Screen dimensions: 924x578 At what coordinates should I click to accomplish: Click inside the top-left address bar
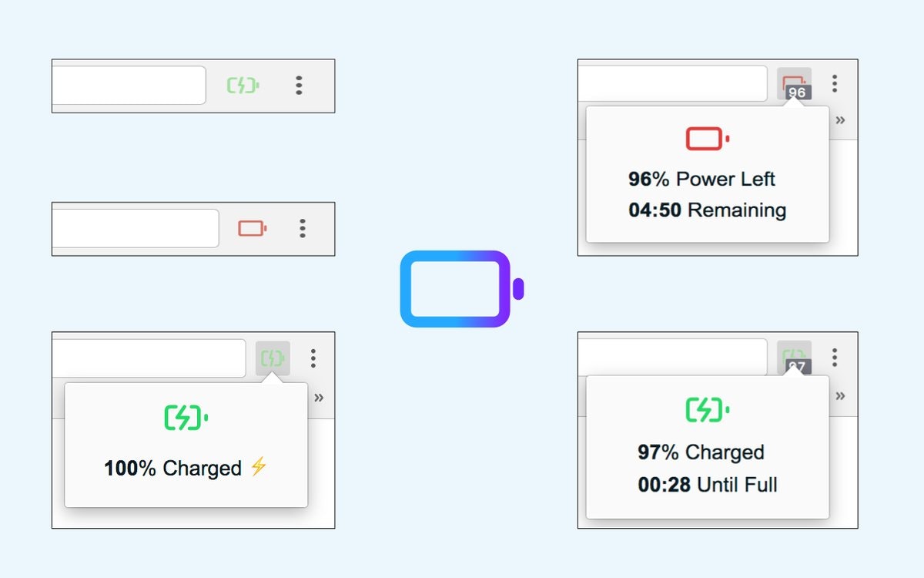129,85
